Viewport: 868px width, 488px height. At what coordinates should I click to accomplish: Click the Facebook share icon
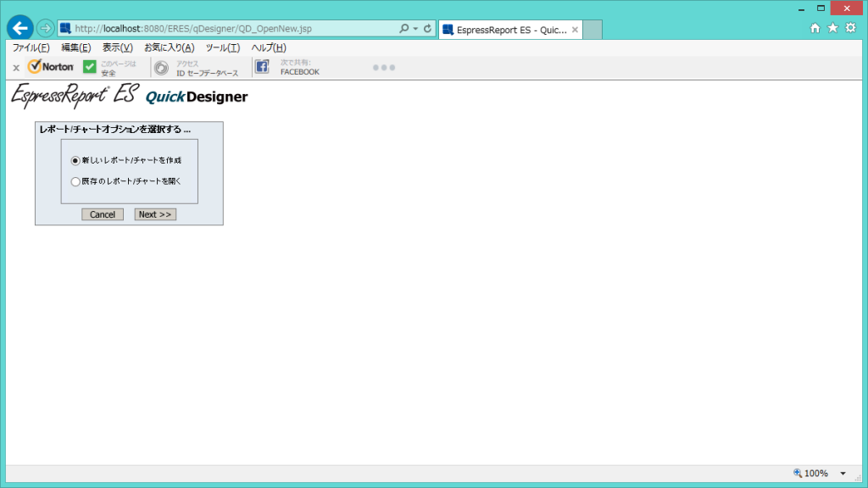click(262, 67)
